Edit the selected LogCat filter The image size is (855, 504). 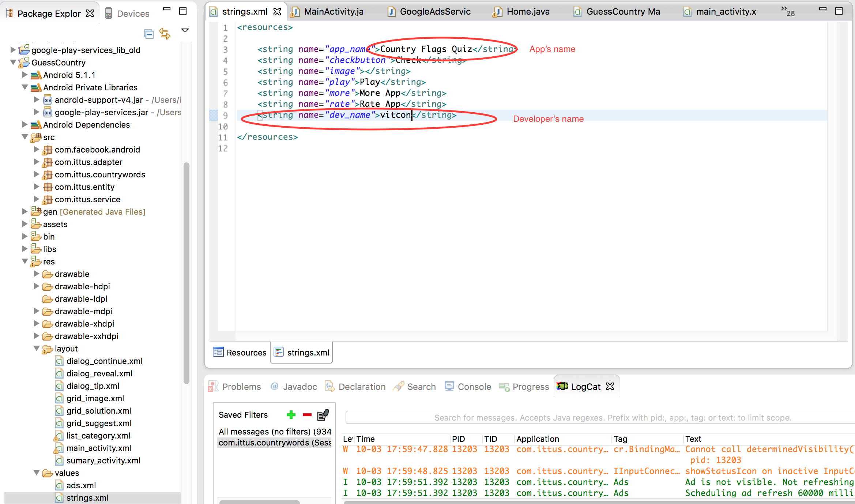[323, 415]
